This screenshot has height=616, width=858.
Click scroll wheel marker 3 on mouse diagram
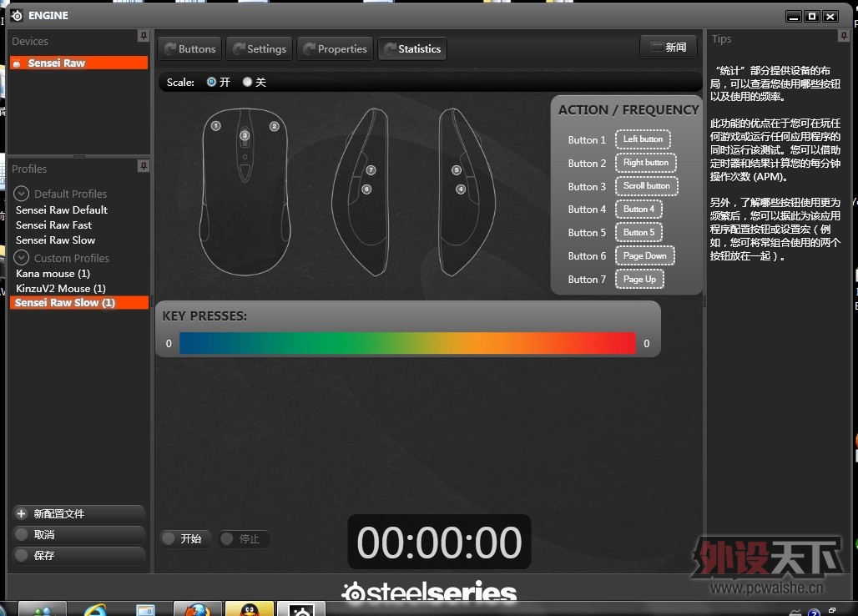point(245,135)
